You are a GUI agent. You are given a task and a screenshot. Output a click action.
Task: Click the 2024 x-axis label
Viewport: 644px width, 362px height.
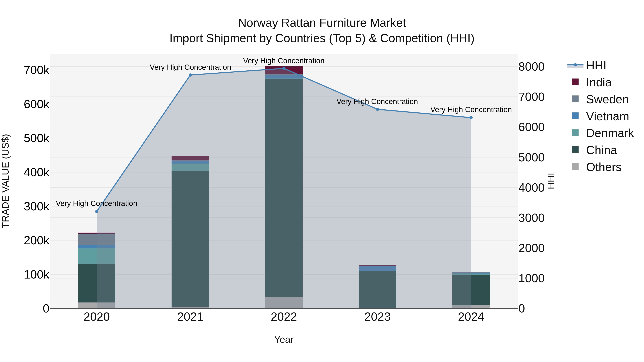(x=471, y=317)
